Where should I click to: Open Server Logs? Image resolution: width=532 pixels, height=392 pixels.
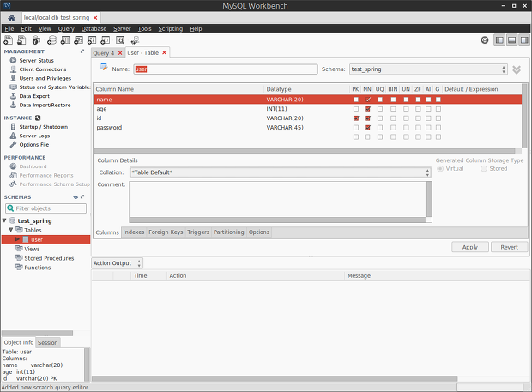point(34,136)
